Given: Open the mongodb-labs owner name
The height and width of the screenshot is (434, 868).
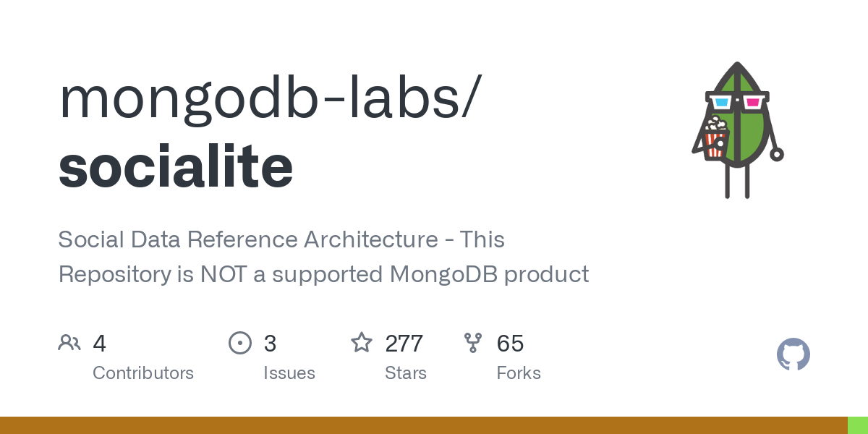Looking at the screenshot, I should click(268, 98).
